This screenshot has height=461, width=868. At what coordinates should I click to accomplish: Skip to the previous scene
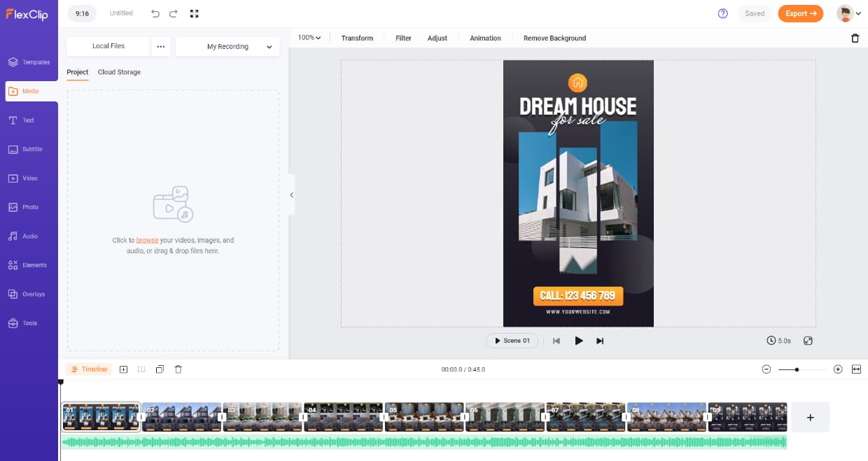click(x=556, y=341)
